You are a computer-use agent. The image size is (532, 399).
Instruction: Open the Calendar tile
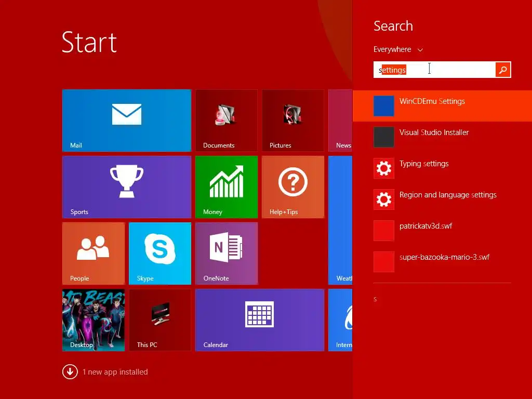(260, 320)
